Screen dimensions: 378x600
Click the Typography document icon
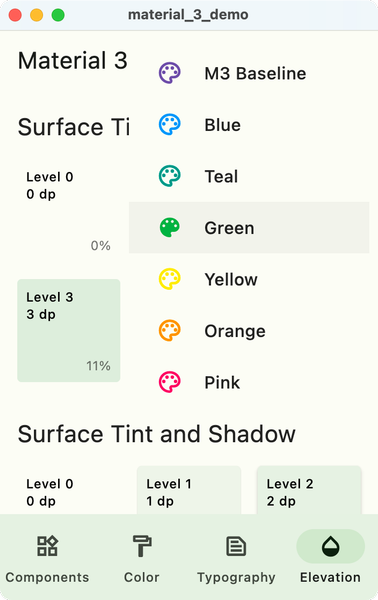coord(236,546)
